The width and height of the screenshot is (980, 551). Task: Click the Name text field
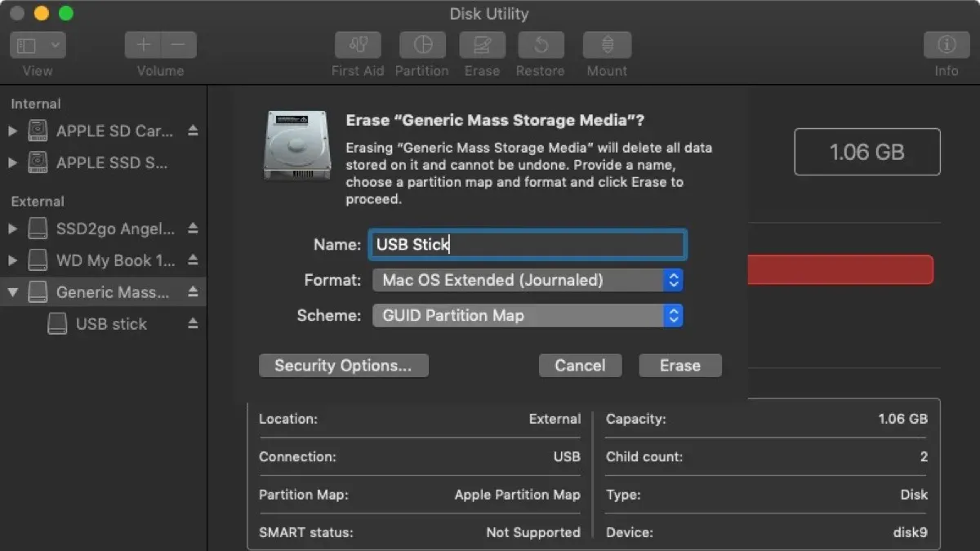pos(528,244)
